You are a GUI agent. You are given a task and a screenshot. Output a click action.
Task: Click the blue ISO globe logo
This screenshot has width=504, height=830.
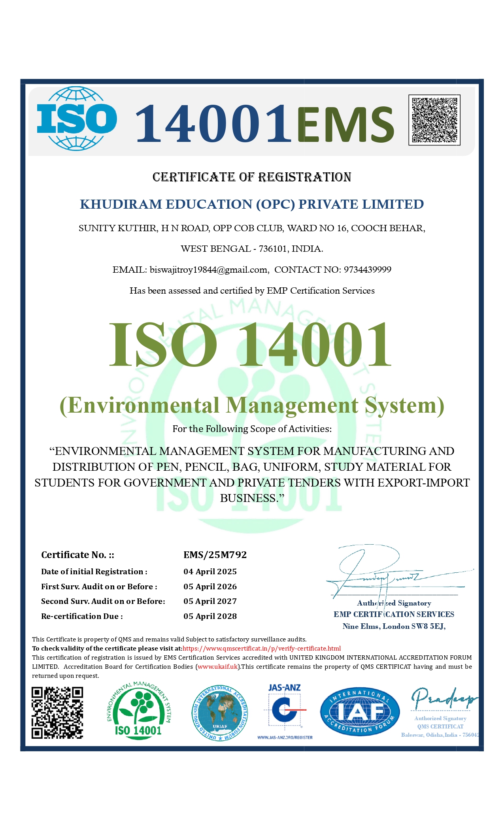pos(77,119)
